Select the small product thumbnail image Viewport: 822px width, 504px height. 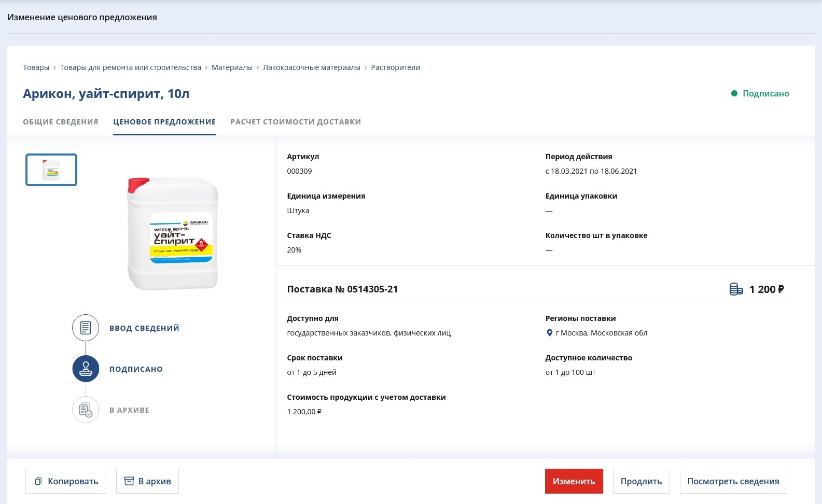pyautogui.click(x=51, y=170)
